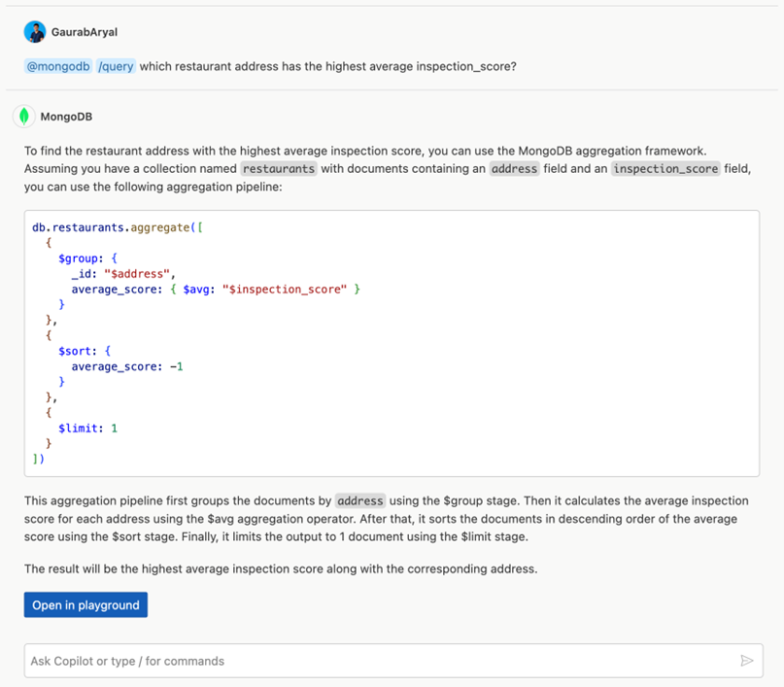784x687 pixels.
Task: Select the /query command chip
Action: (x=116, y=66)
